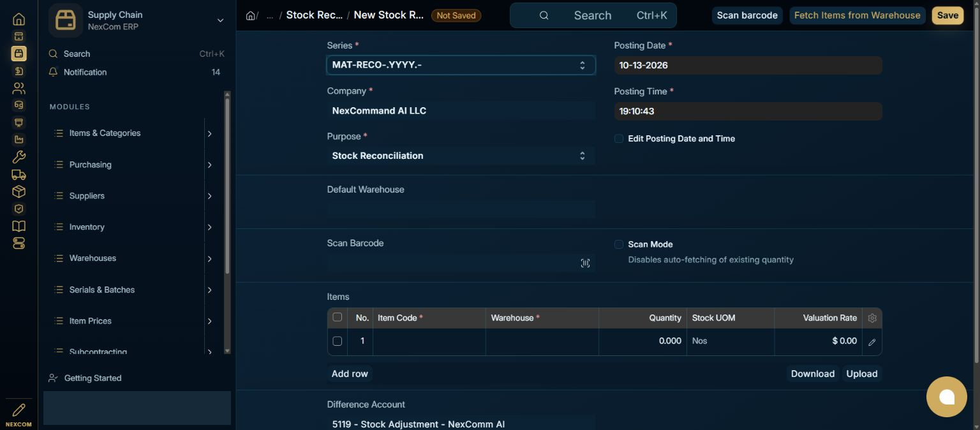Click the breadcrumb ellipsis
980x430 pixels.
tap(270, 15)
